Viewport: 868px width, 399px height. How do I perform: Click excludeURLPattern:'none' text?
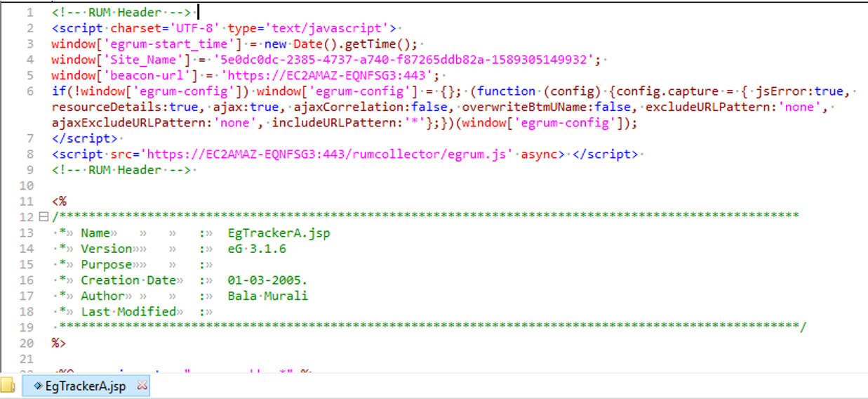click(x=733, y=107)
